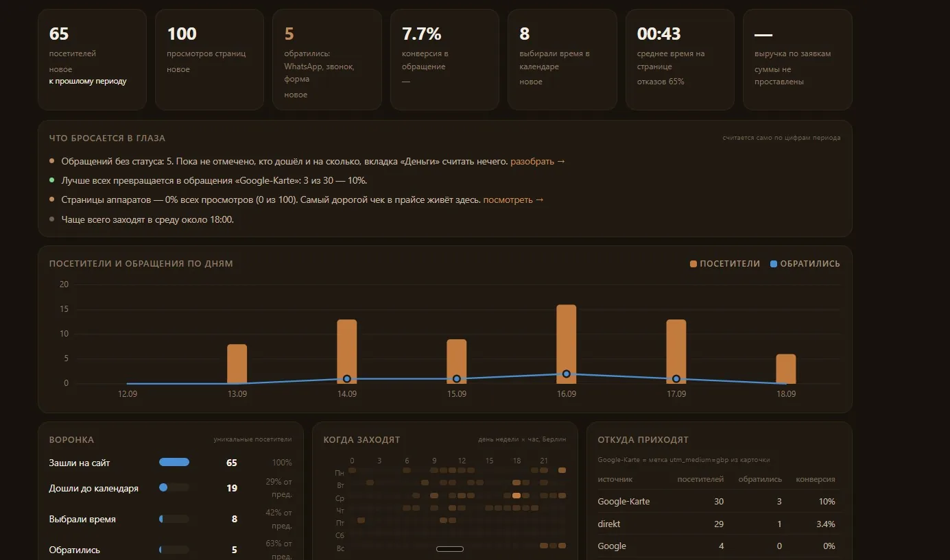Select the direkt source row
Screen dimensions: 950x560
click(717, 524)
